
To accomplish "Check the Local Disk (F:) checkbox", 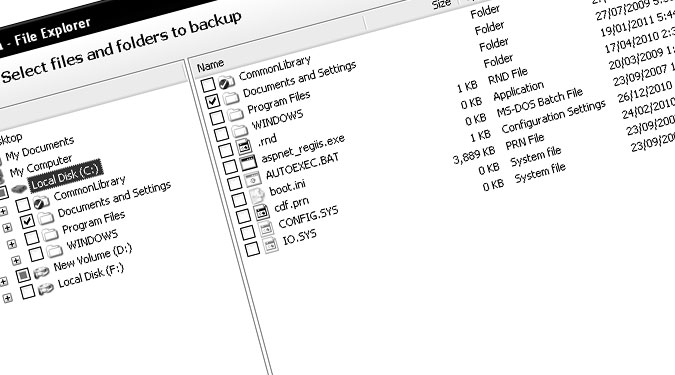I will pos(27,291).
